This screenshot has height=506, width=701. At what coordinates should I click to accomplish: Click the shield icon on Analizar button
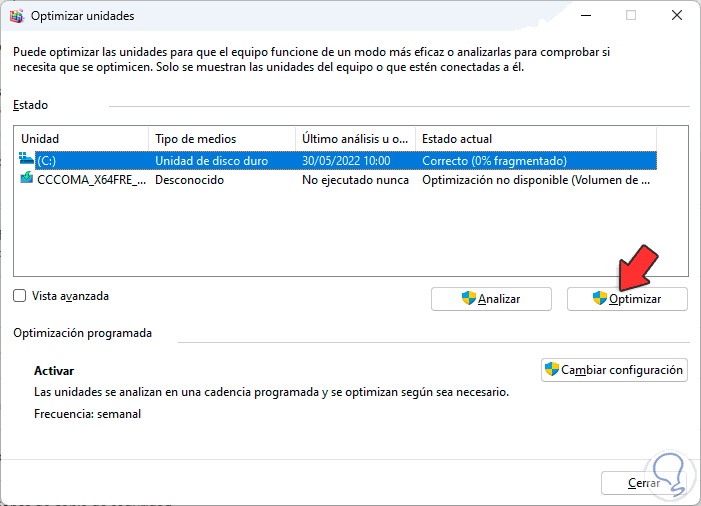click(x=467, y=298)
